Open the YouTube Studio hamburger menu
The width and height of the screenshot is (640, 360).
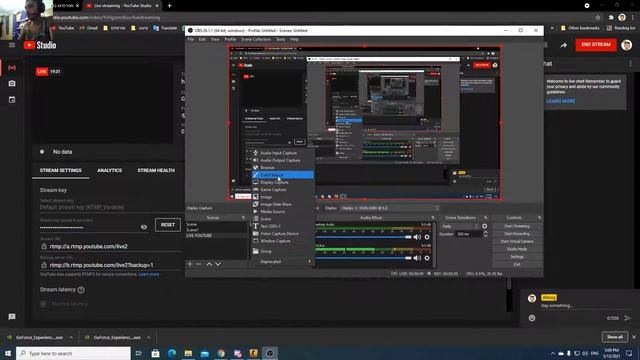(12, 45)
